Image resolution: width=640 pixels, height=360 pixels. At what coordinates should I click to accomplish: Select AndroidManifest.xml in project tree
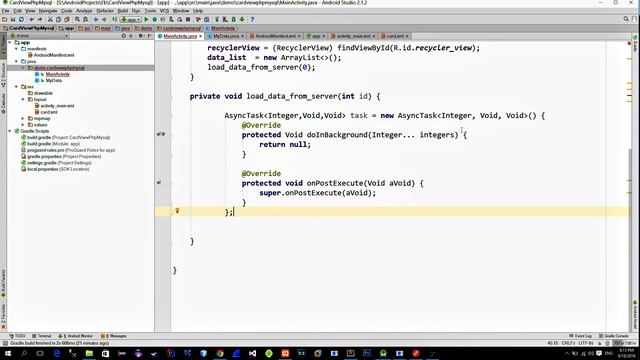coord(54,55)
